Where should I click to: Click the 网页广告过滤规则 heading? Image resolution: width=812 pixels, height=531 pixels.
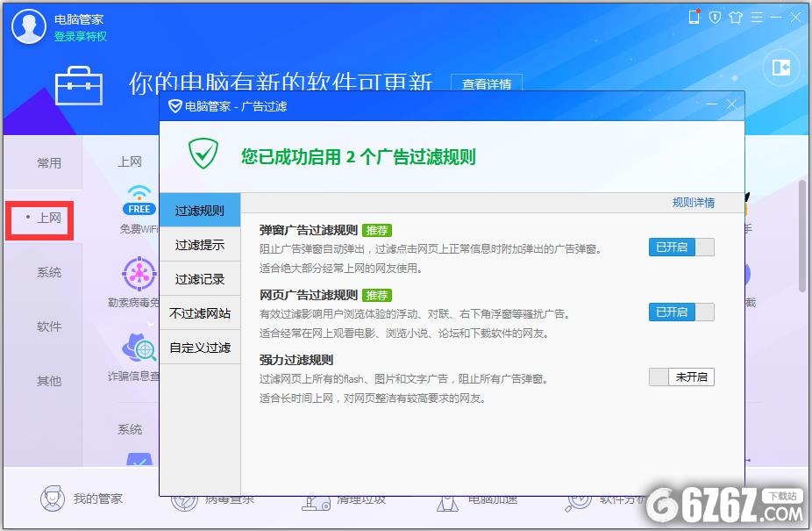[309, 295]
